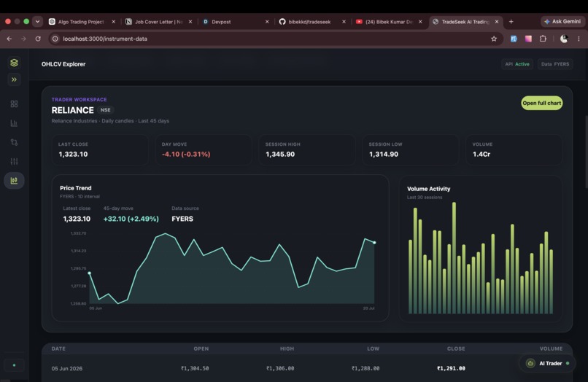588x382 pixels.
Task: Click the VOLUME column header
Action: (x=551, y=348)
